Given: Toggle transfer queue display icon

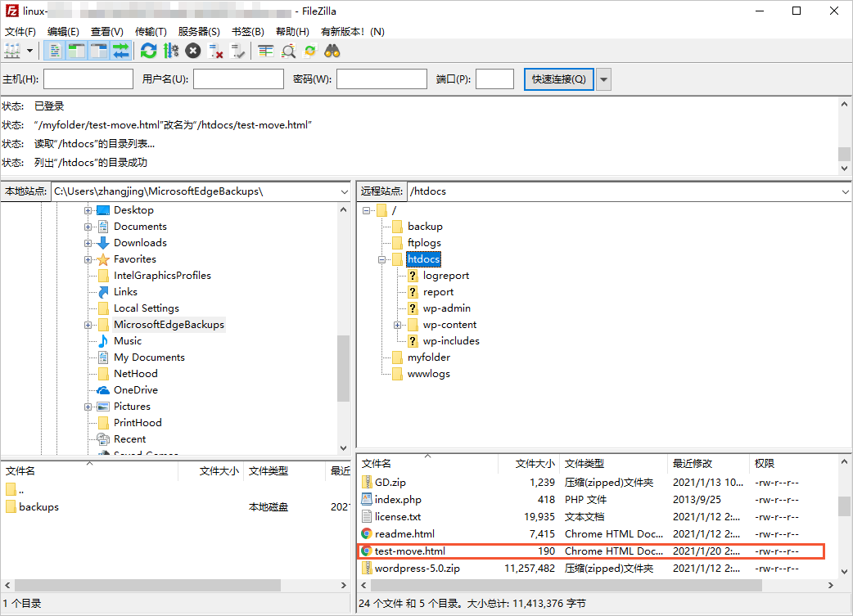Looking at the screenshot, I should (121, 51).
